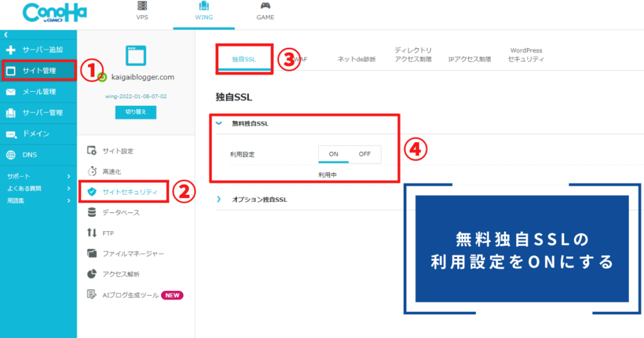Click the 切り替え button

(x=135, y=112)
